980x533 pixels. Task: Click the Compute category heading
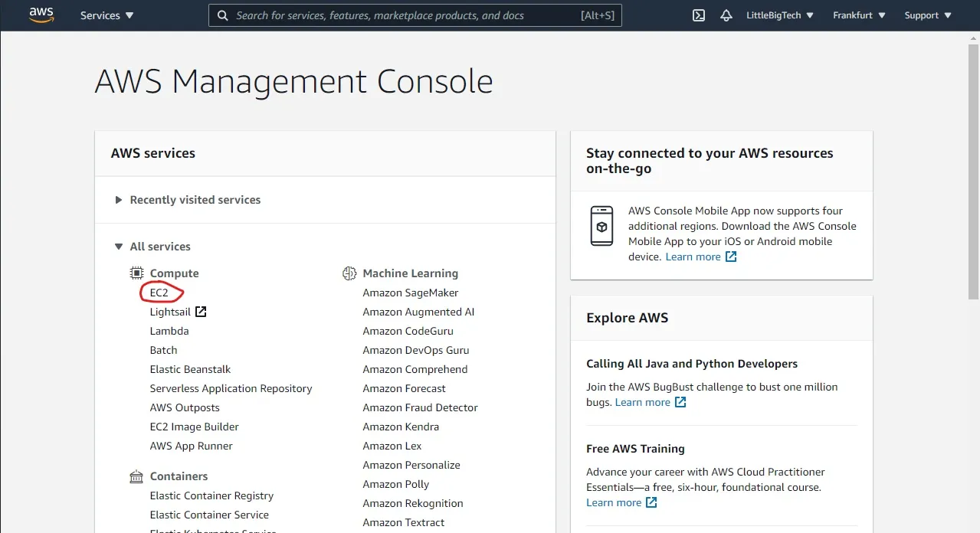[x=174, y=273]
